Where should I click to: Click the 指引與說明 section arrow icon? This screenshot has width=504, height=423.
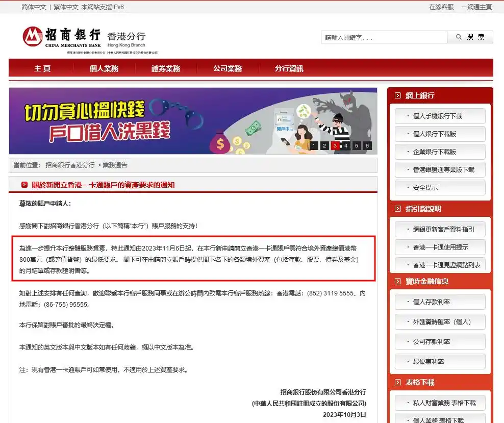point(398,209)
